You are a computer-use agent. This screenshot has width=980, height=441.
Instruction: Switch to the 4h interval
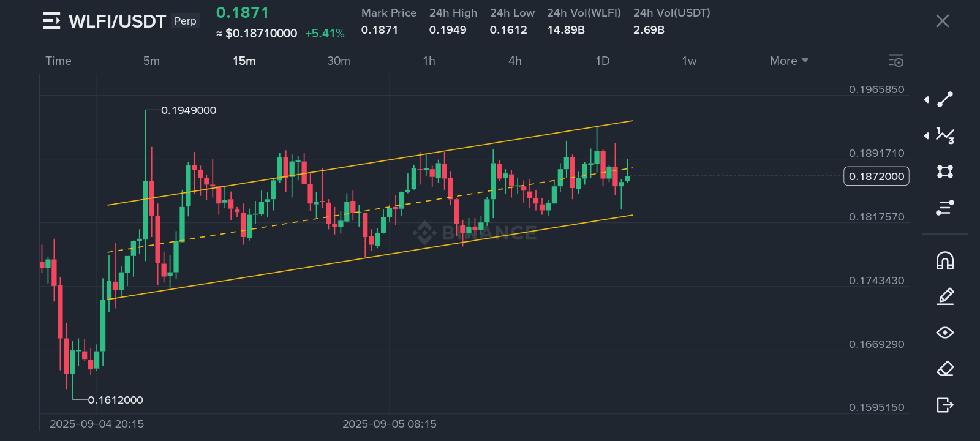coord(515,61)
